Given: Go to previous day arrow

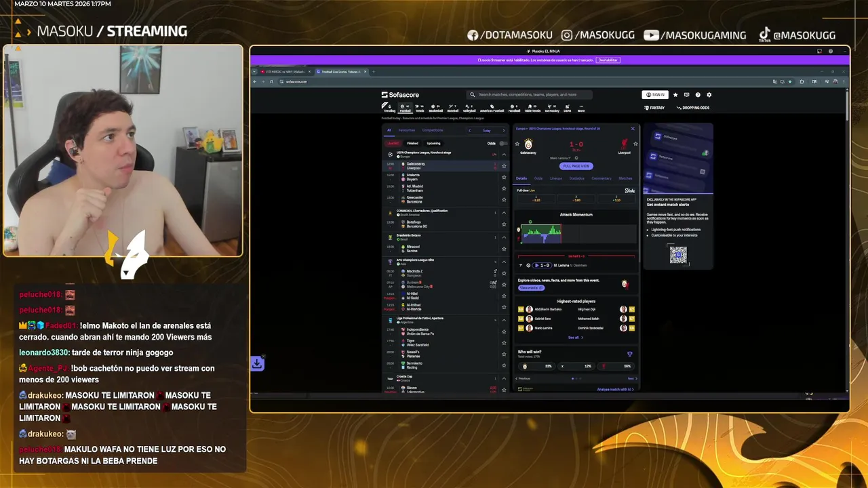Looking at the screenshot, I should [x=469, y=131].
